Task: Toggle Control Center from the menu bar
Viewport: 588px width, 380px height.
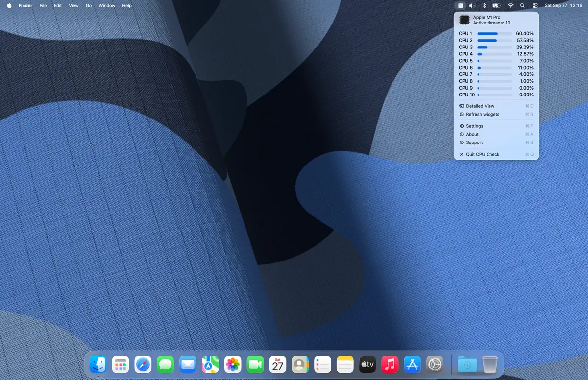Action: point(535,6)
